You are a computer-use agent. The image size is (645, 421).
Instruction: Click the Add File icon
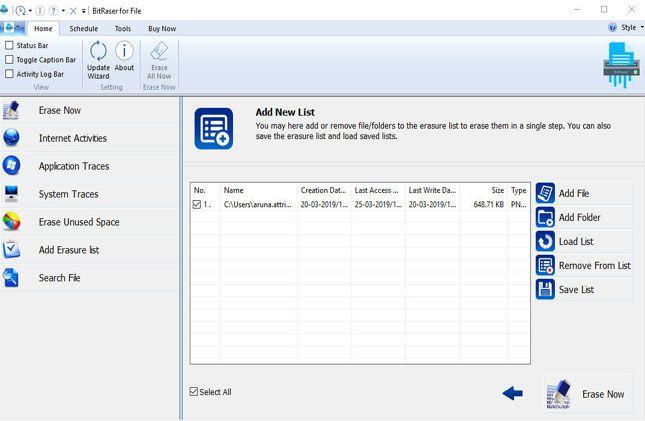point(546,193)
